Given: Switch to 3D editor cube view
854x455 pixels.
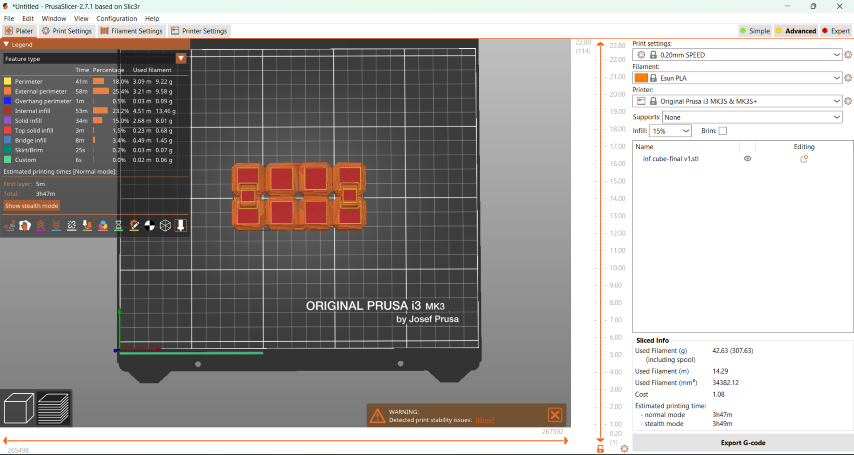Looking at the screenshot, I should [19, 408].
